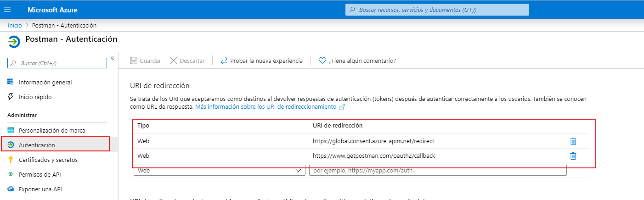Open Información general in sidebar
The width and height of the screenshot is (644, 200).
(x=45, y=83)
